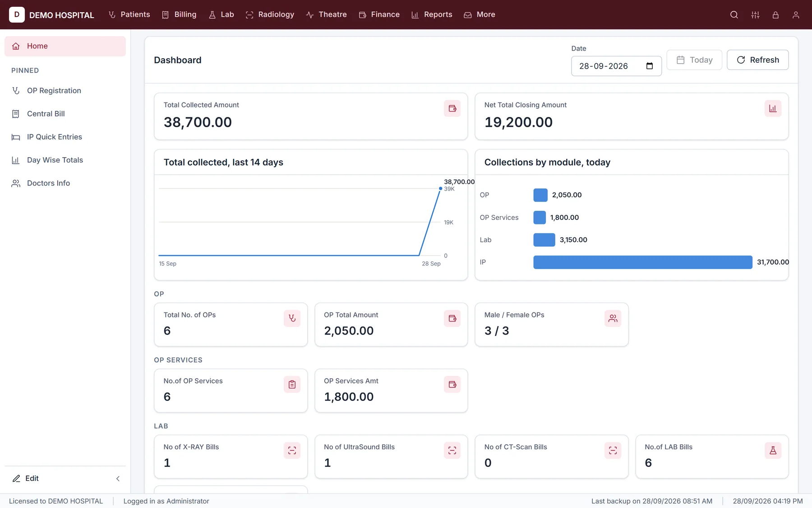Collapse the sidebar with the chevron
The width and height of the screenshot is (812, 508).
118,479
